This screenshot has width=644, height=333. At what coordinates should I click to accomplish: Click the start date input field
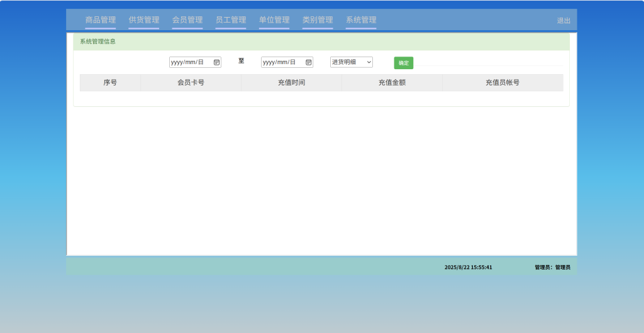point(195,62)
